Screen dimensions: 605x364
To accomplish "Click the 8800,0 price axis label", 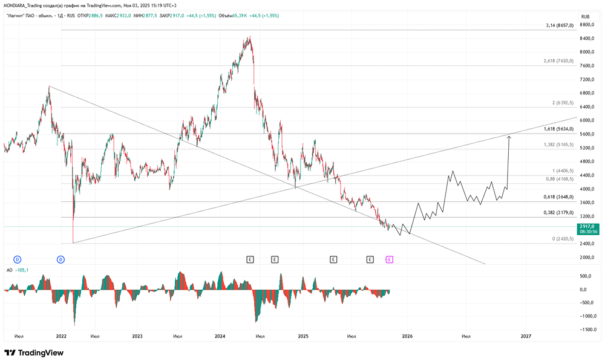I will 587,25.
